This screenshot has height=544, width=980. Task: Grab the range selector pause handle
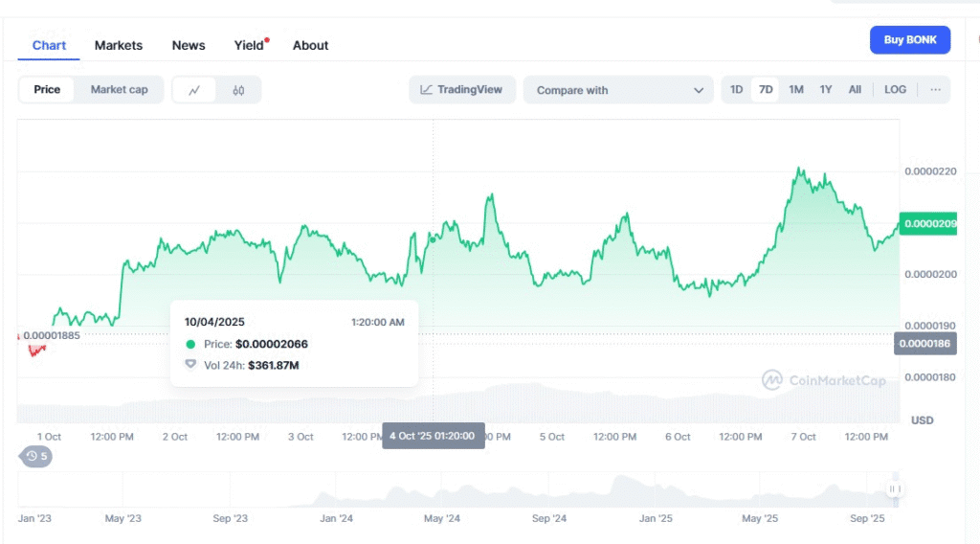click(x=895, y=489)
